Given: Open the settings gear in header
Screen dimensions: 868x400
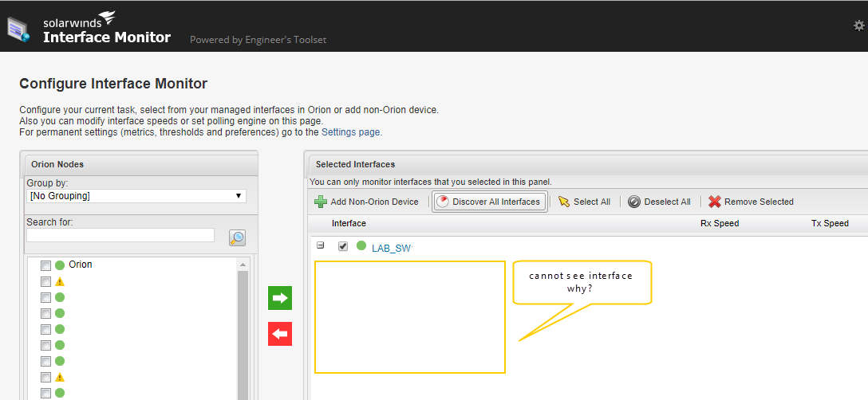Looking at the screenshot, I should 858,25.
